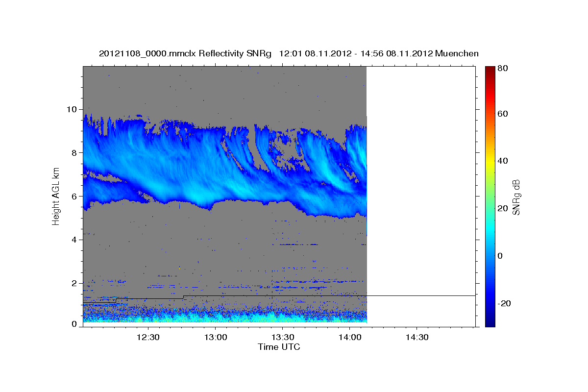Click the height axis label 10
This screenshot has width=588, height=392.
pyautogui.click(x=72, y=109)
